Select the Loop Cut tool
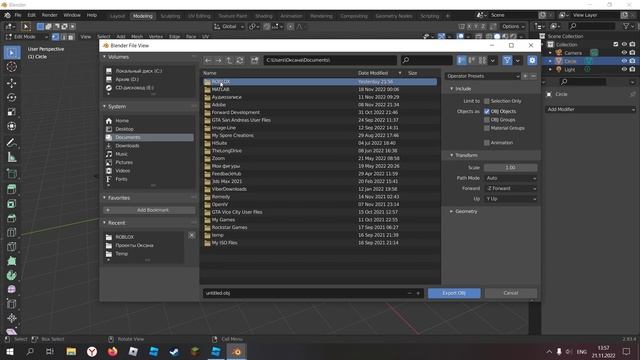This screenshot has height=360, width=640. point(12,232)
